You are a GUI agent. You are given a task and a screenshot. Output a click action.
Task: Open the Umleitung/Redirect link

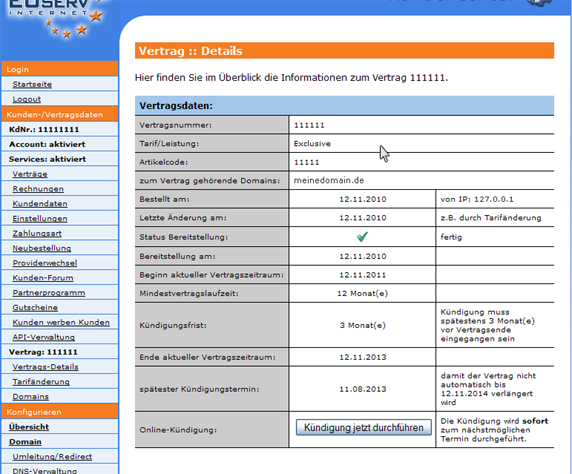tap(52, 457)
